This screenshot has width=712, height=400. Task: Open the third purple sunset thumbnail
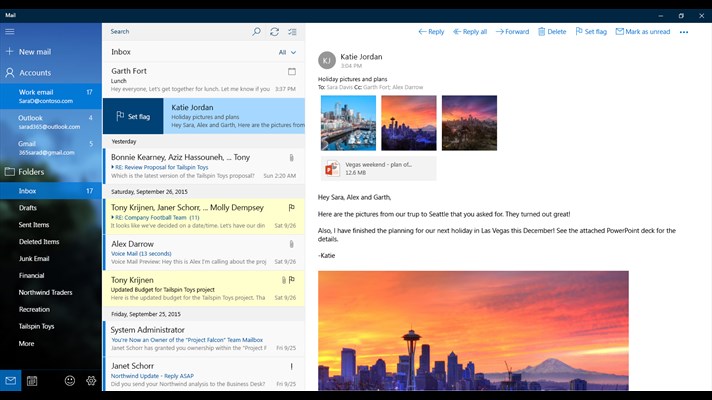469,123
